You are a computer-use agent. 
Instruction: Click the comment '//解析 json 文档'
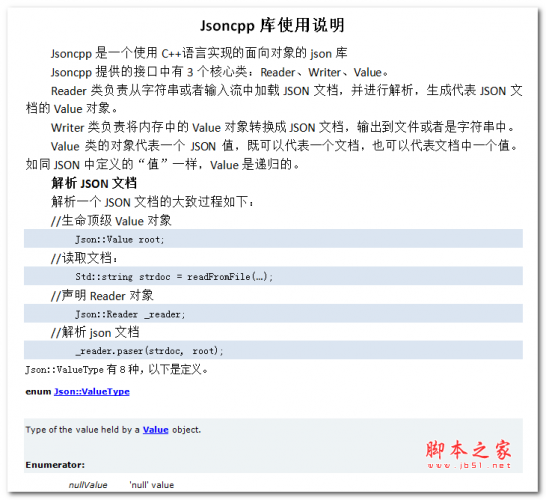coord(95,332)
